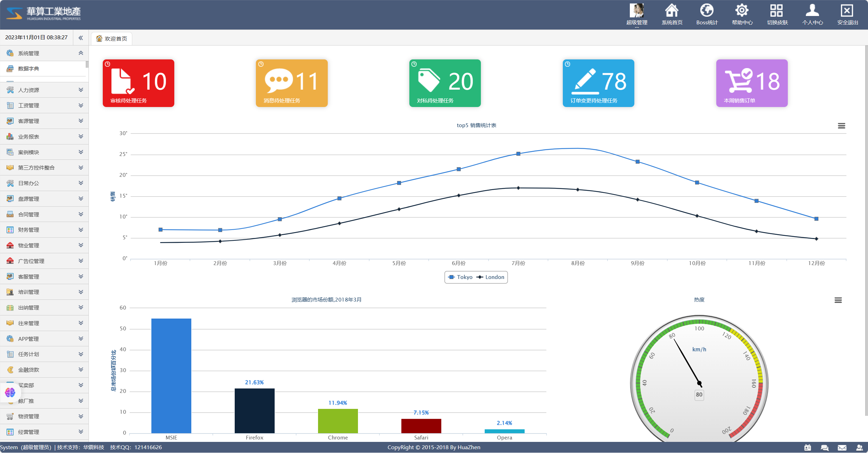Open Boss统计 globe icon

pos(707,10)
